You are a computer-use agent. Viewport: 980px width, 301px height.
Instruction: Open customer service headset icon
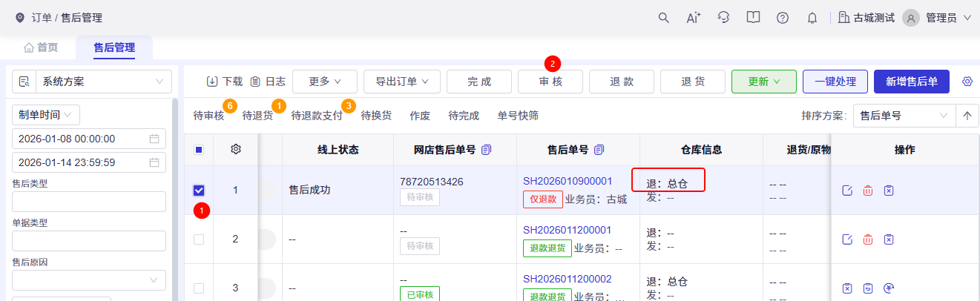click(724, 18)
